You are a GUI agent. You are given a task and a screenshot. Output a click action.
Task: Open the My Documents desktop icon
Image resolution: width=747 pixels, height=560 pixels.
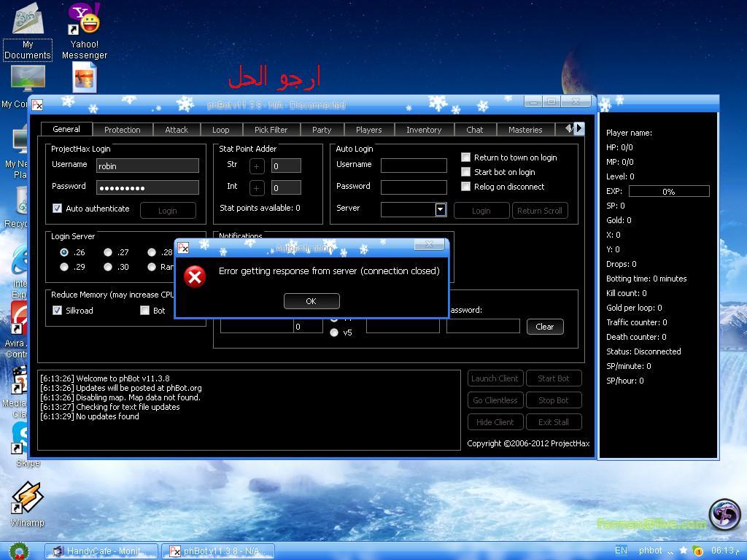(28, 31)
